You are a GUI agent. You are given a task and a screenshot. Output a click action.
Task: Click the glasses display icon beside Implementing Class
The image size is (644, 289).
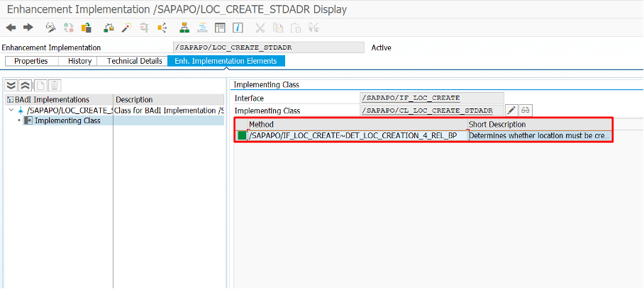pos(526,110)
